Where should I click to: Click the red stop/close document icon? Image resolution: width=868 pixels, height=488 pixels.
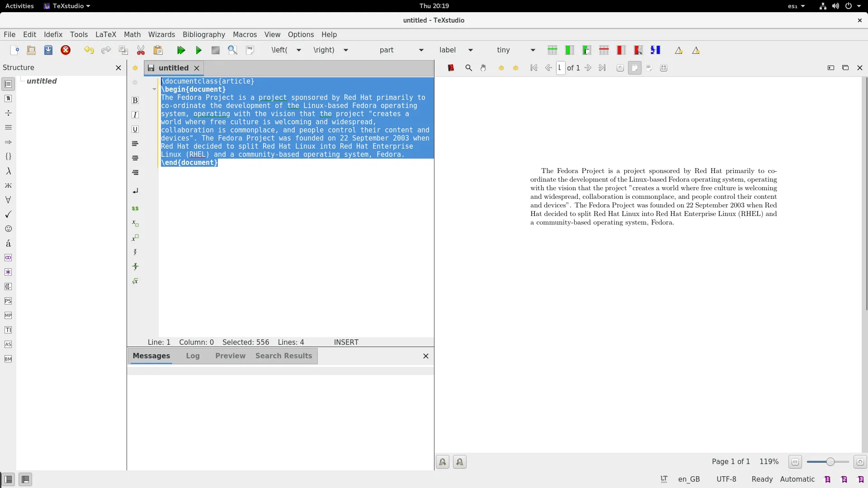[66, 50]
